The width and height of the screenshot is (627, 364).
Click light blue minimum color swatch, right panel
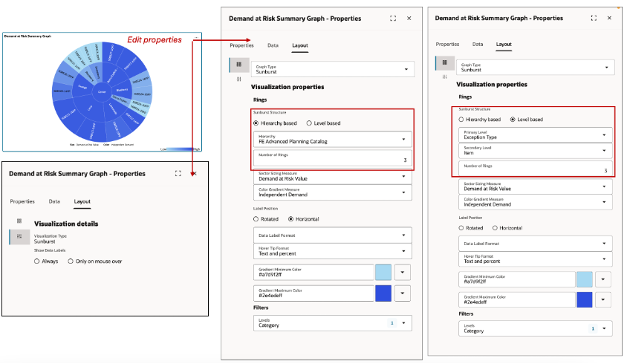[x=584, y=279]
